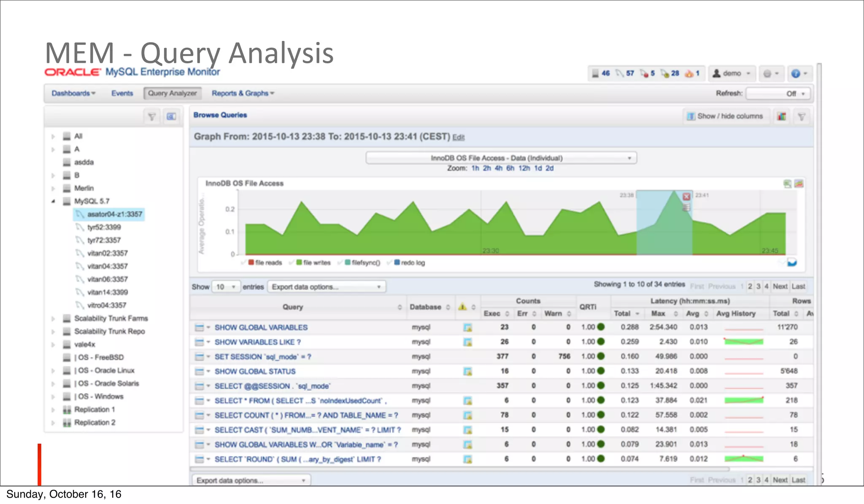The width and height of the screenshot is (864, 504).
Task: Switch to the Events tab
Action: [x=122, y=93]
